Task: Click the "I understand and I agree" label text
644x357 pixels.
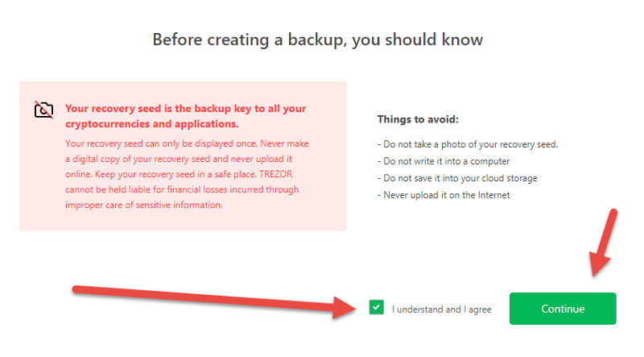Action: tap(441, 309)
